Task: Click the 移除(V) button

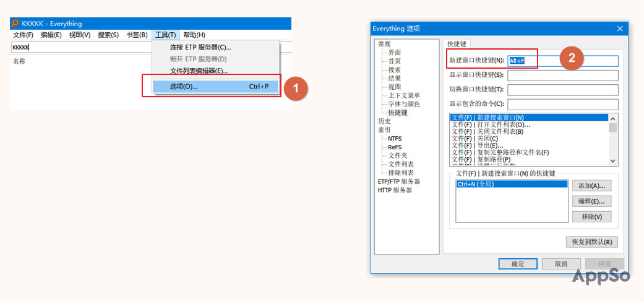Action: [592, 217]
